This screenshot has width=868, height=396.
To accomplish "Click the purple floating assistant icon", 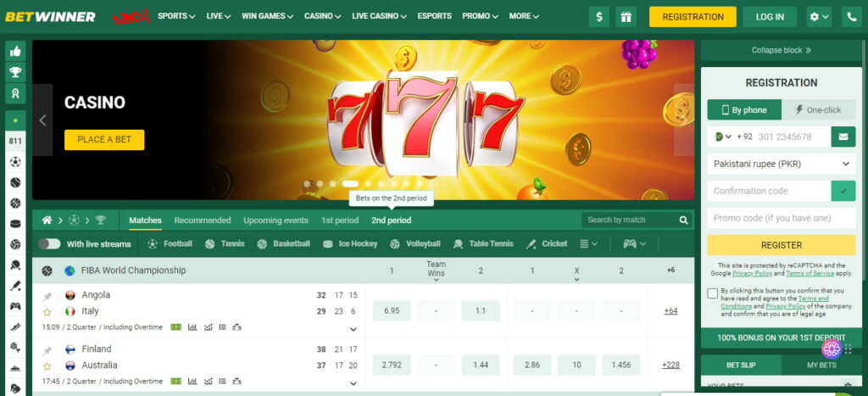I will tap(832, 349).
